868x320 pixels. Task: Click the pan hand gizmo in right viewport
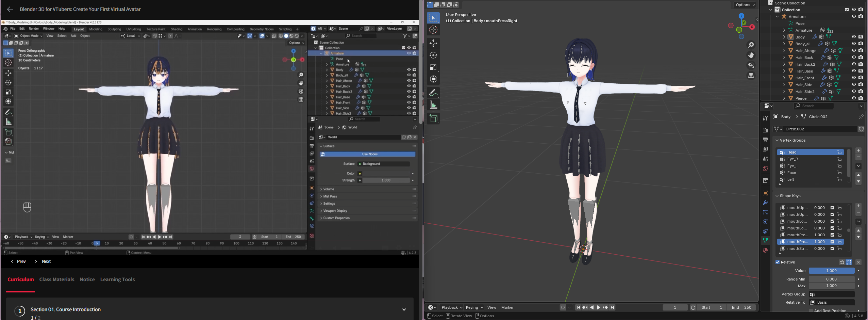coord(751,55)
